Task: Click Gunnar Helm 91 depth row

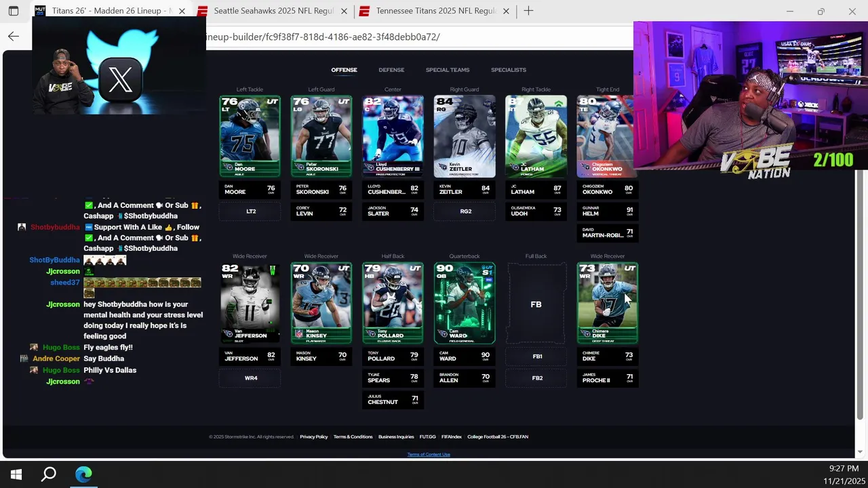Action: pyautogui.click(x=608, y=211)
